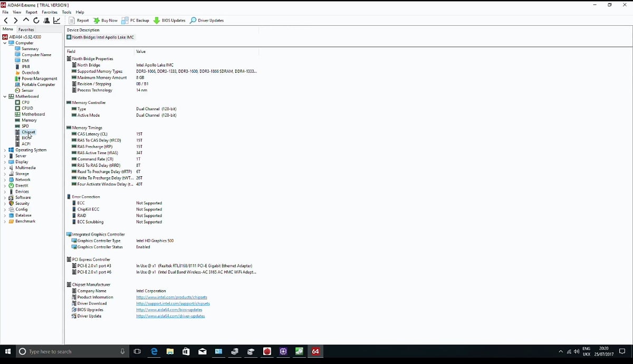Open the Tools menu

tap(66, 12)
